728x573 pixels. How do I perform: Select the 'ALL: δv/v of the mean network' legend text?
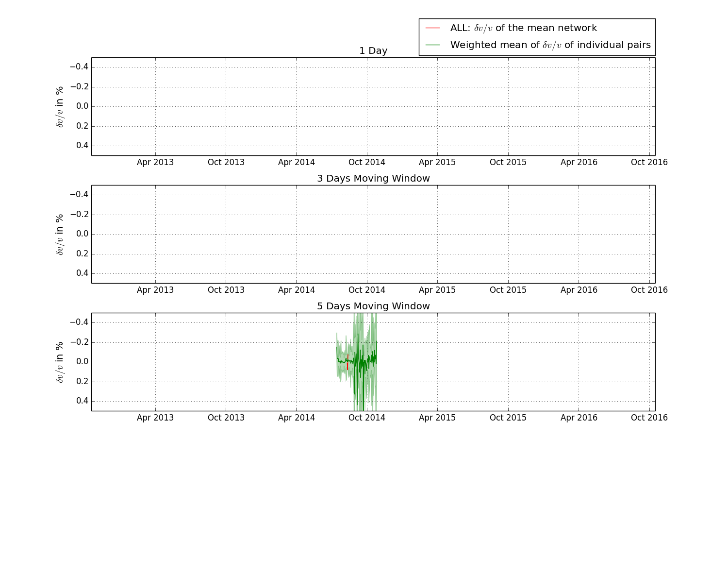(523, 28)
